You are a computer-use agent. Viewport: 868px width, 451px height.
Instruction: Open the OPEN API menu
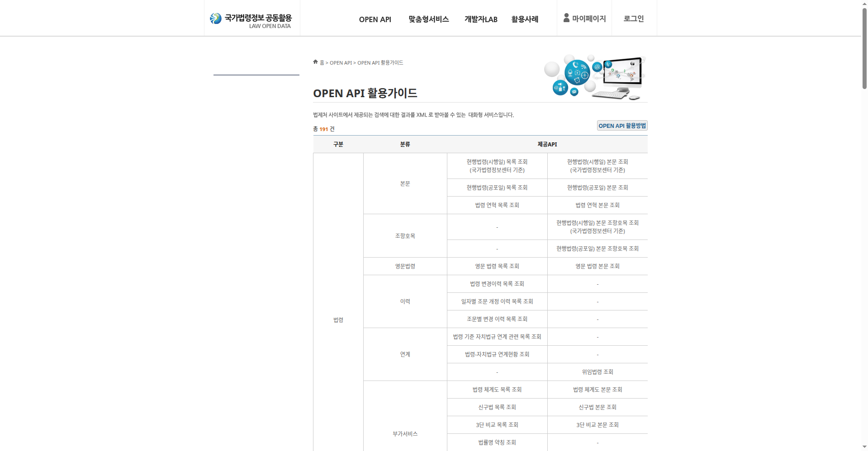[x=375, y=19]
